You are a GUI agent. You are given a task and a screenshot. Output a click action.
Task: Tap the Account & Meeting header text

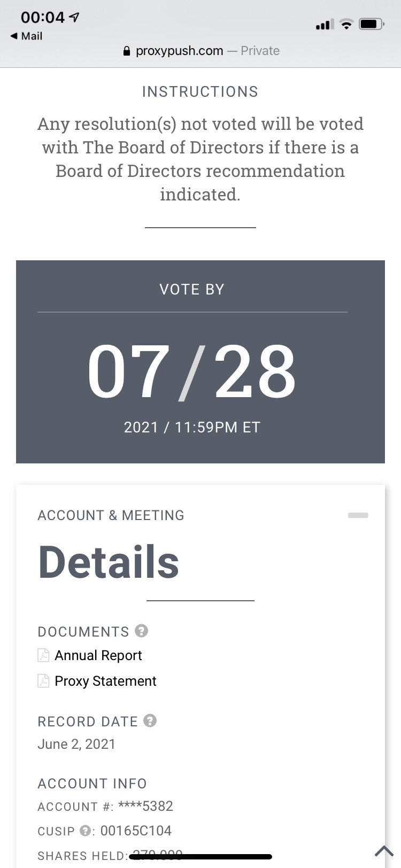(x=111, y=515)
